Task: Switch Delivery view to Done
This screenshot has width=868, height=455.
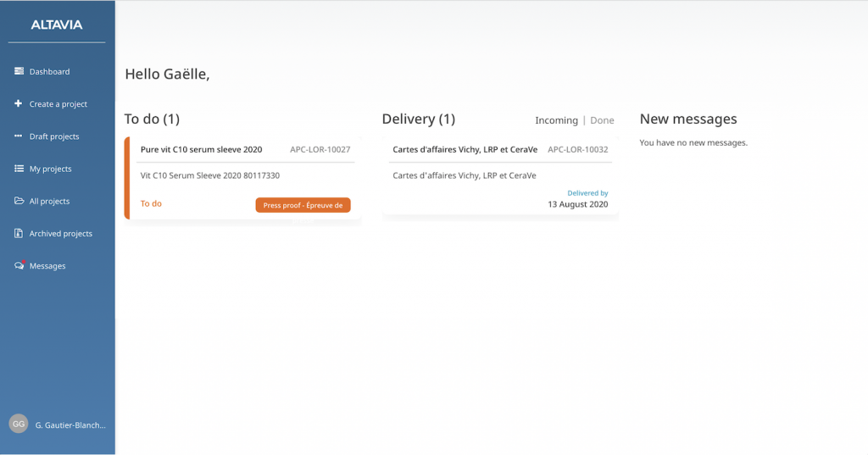Action: [602, 120]
